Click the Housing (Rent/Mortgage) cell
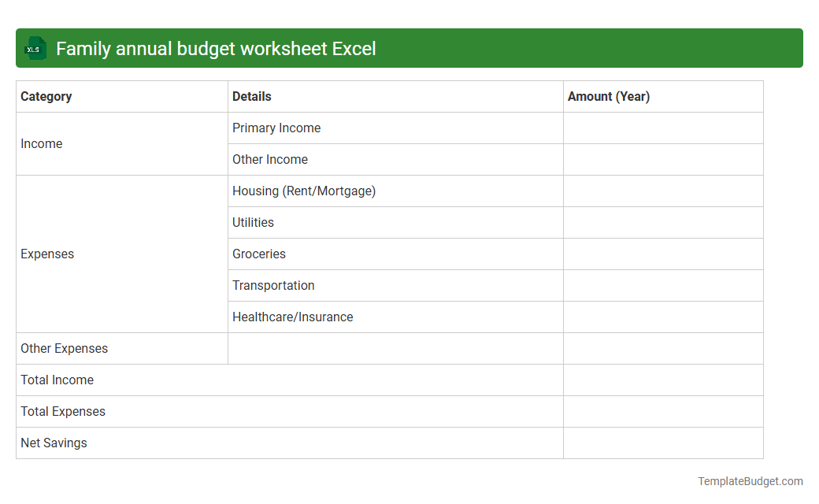Screen dimensions: 819x504 pyautogui.click(x=304, y=191)
